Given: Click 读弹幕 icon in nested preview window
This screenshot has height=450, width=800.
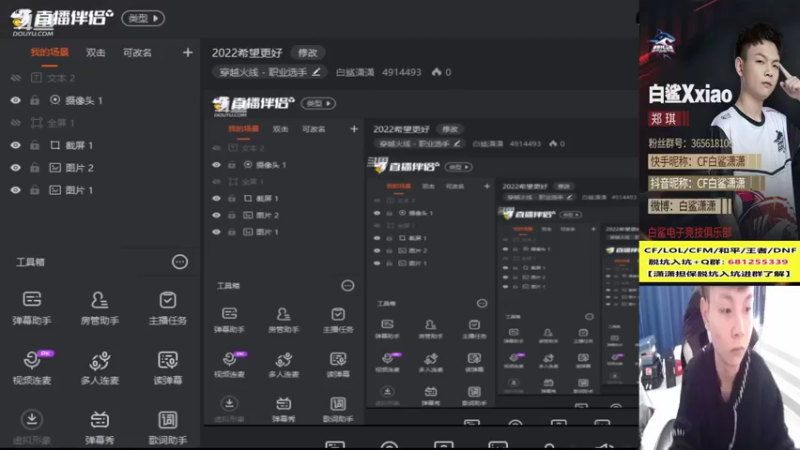Looking at the screenshot, I should coord(338,359).
